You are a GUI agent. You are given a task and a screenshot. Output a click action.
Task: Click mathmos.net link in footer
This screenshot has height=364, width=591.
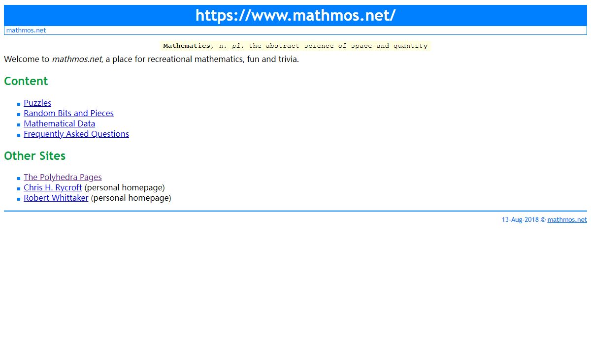[x=567, y=220]
